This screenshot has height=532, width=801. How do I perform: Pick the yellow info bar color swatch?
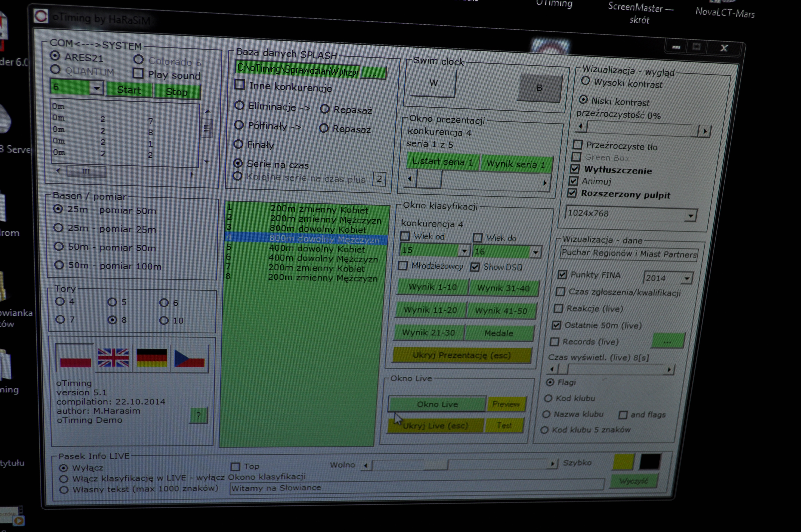(623, 462)
